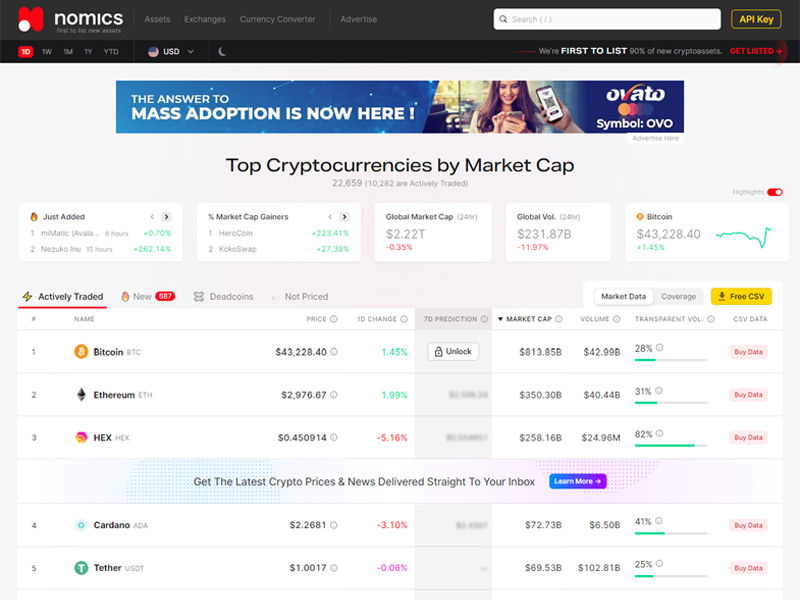Screen dimensions: 800x600
Task: Click the Ethereum logo icon
Action: [81, 394]
